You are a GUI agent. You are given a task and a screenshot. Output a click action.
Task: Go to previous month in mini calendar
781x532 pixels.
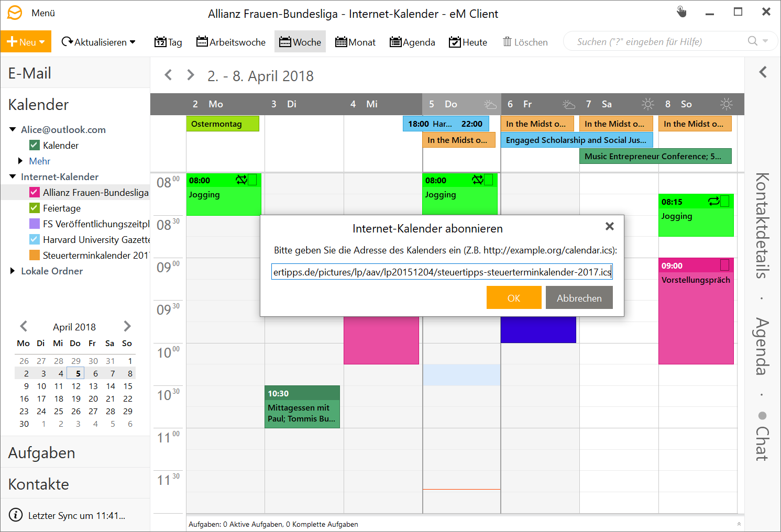24,326
